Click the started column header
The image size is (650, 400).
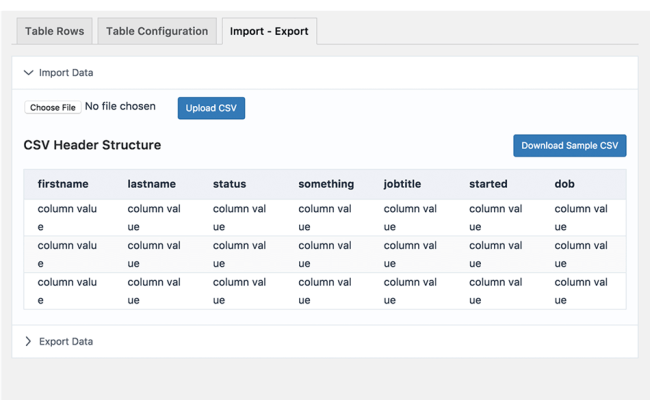pos(488,184)
